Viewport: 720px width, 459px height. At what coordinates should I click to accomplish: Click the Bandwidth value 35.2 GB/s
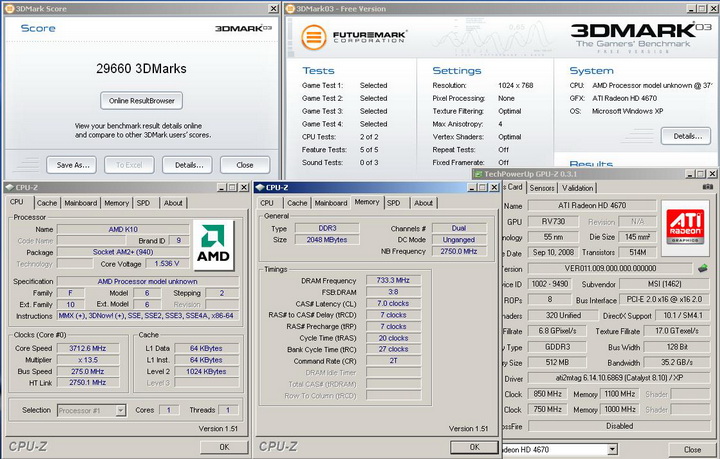coord(677,362)
